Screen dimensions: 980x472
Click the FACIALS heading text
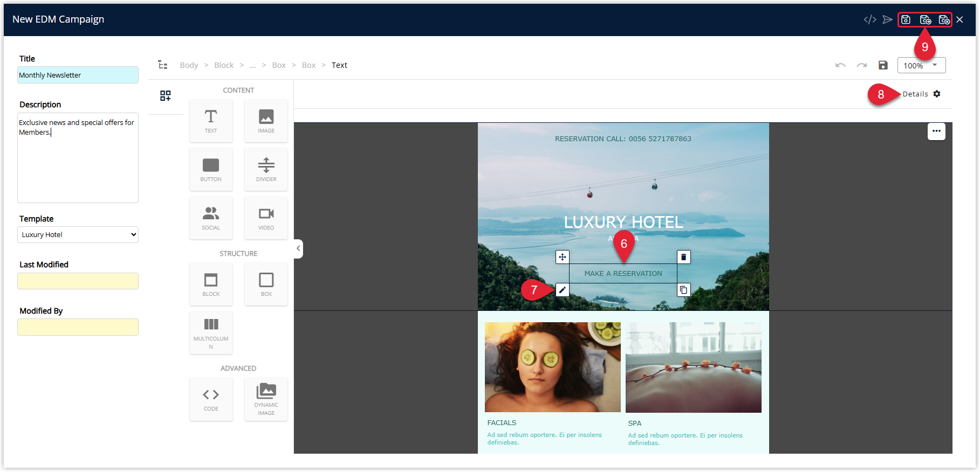point(502,423)
